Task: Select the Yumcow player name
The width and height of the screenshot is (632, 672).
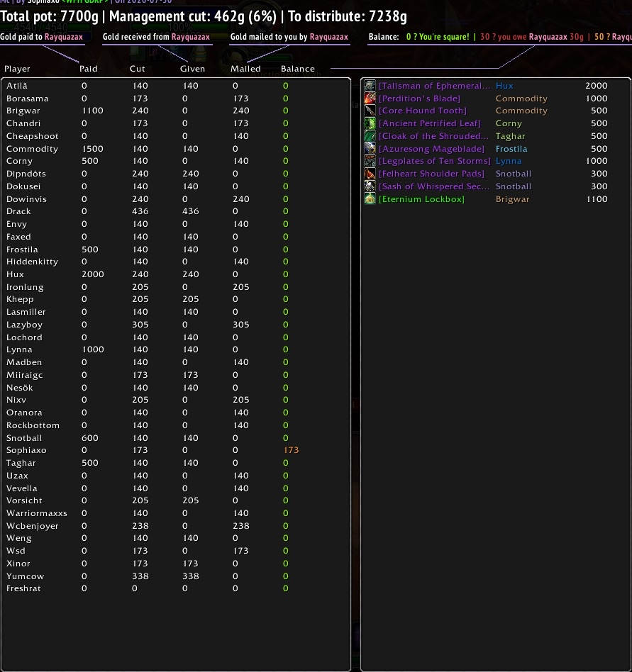Action: (26, 576)
